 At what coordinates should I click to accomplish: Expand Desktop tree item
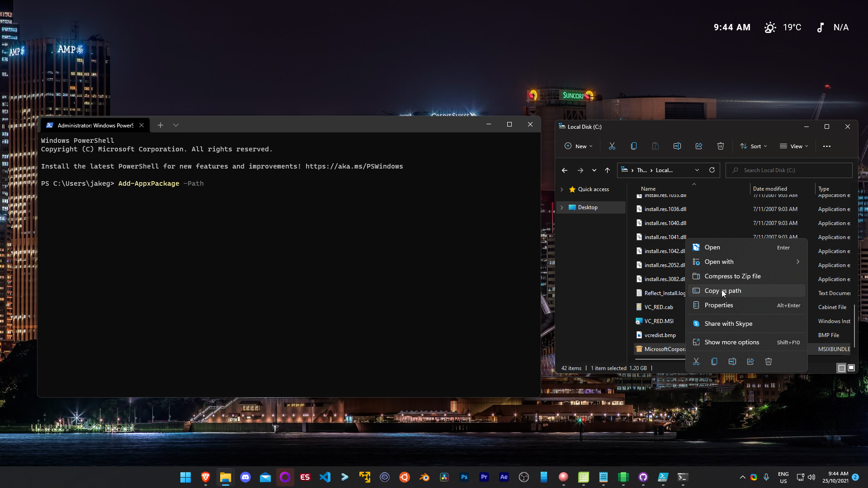tap(561, 207)
